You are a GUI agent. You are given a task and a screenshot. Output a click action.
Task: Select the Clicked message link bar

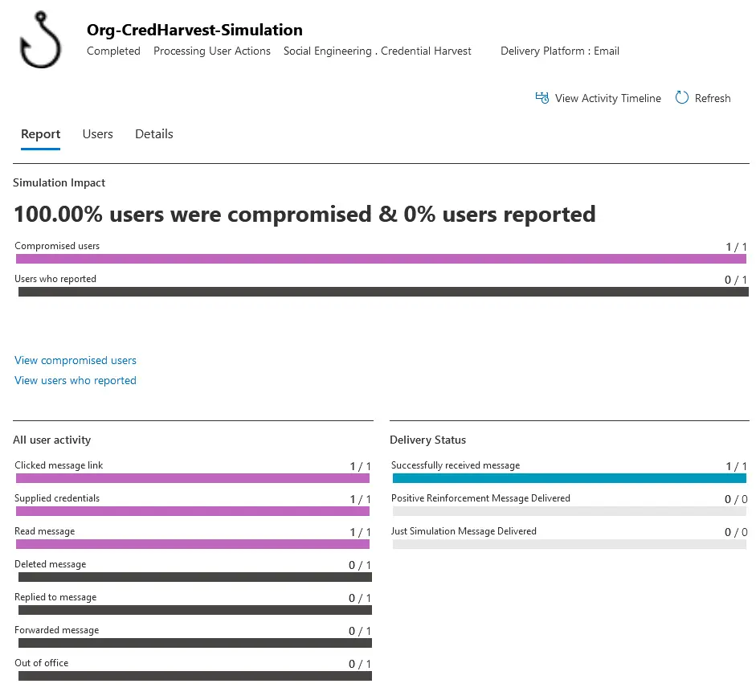(193, 478)
